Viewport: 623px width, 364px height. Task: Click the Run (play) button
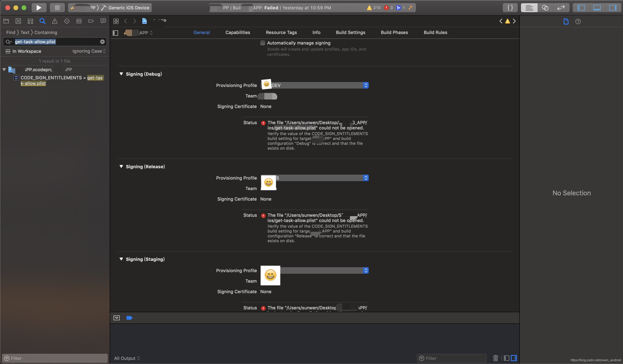(39, 8)
